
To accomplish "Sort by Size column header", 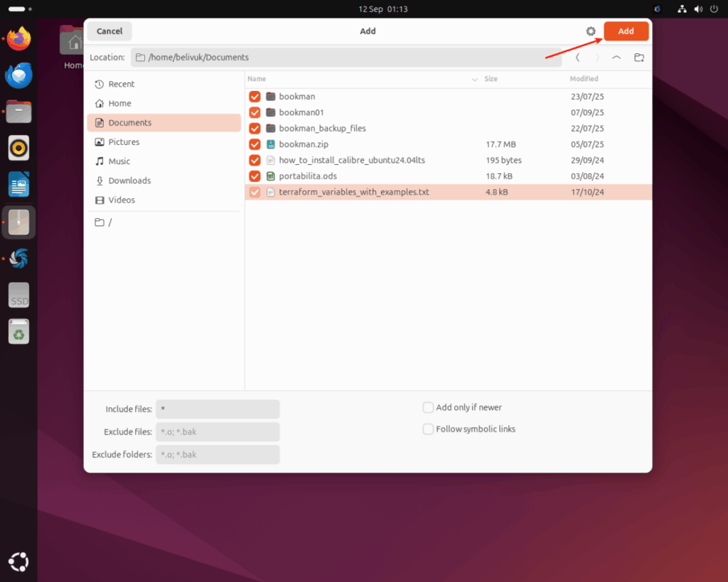I will (x=491, y=79).
